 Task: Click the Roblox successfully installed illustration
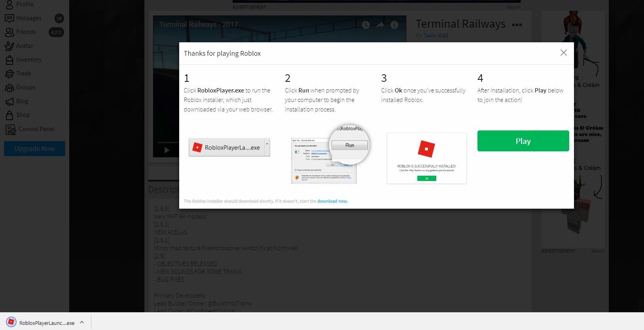426,158
